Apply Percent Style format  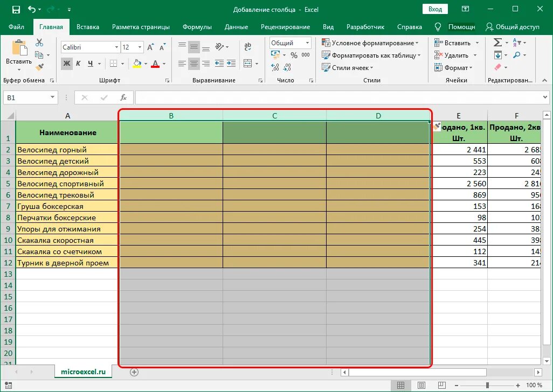[x=294, y=55]
